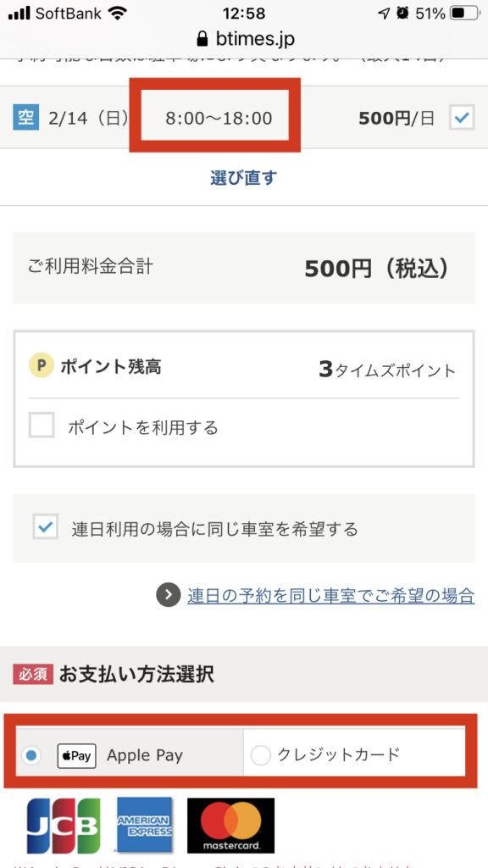This screenshot has width=488, height=868.
Task: Click the JCB card logo
Action: point(64,826)
